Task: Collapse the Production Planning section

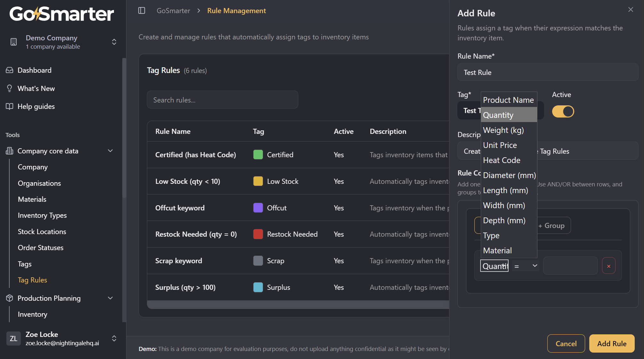Action: pyautogui.click(x=110, y=298)
